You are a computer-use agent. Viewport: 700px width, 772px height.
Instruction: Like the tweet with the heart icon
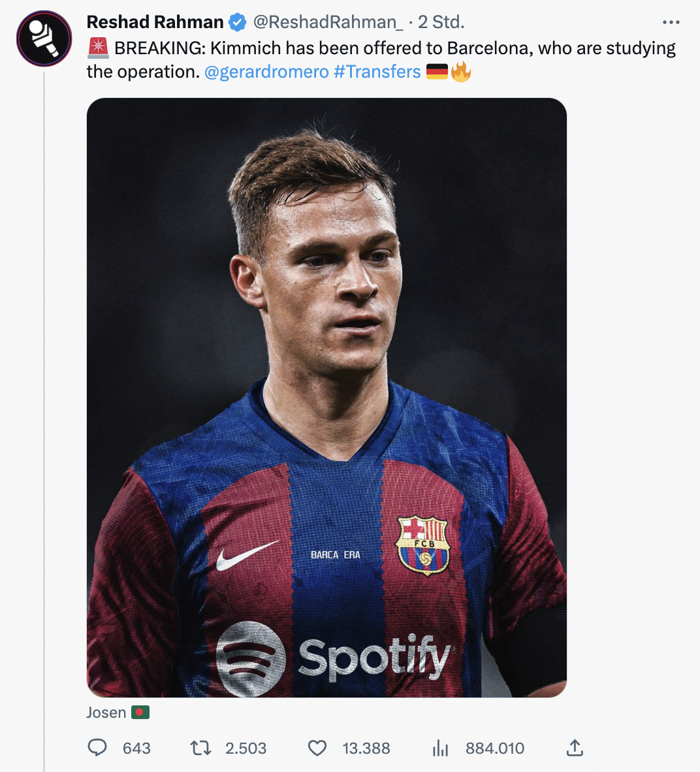pos(317,748)
